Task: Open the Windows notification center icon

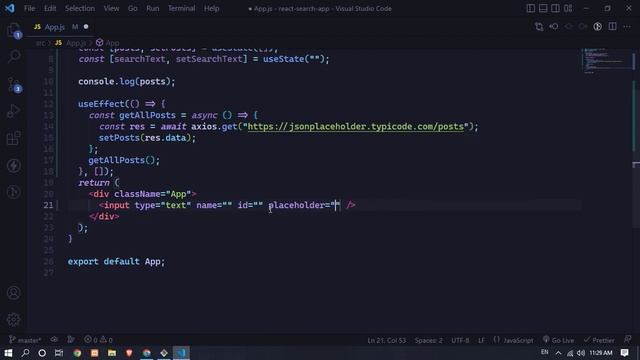Action: coord(624,353)
